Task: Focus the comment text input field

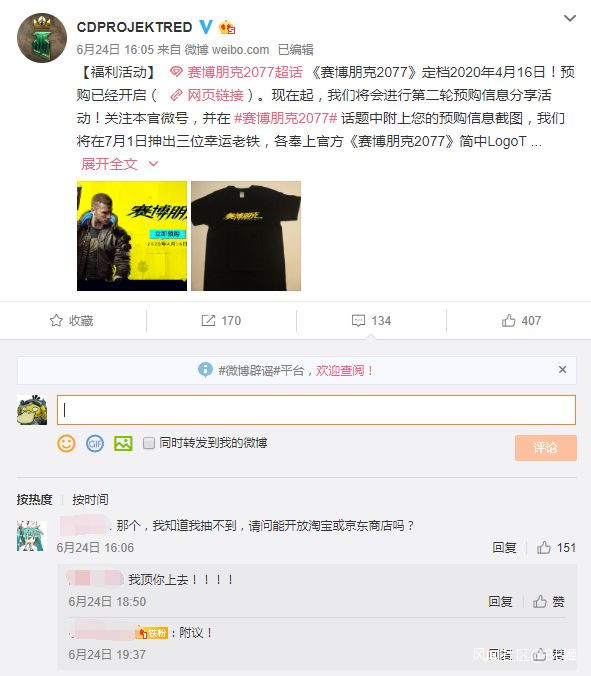Action: 316,410
